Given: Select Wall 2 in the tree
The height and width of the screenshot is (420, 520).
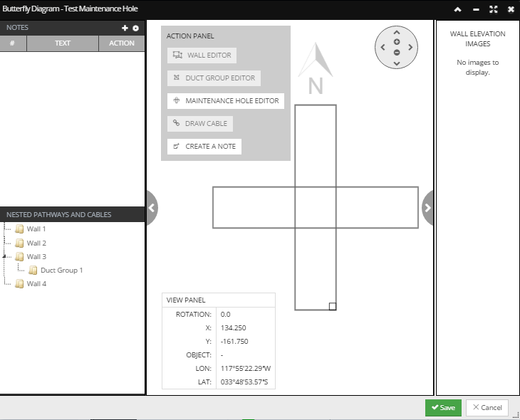Looking at the screenshot, I should click(x=36, y=243).
